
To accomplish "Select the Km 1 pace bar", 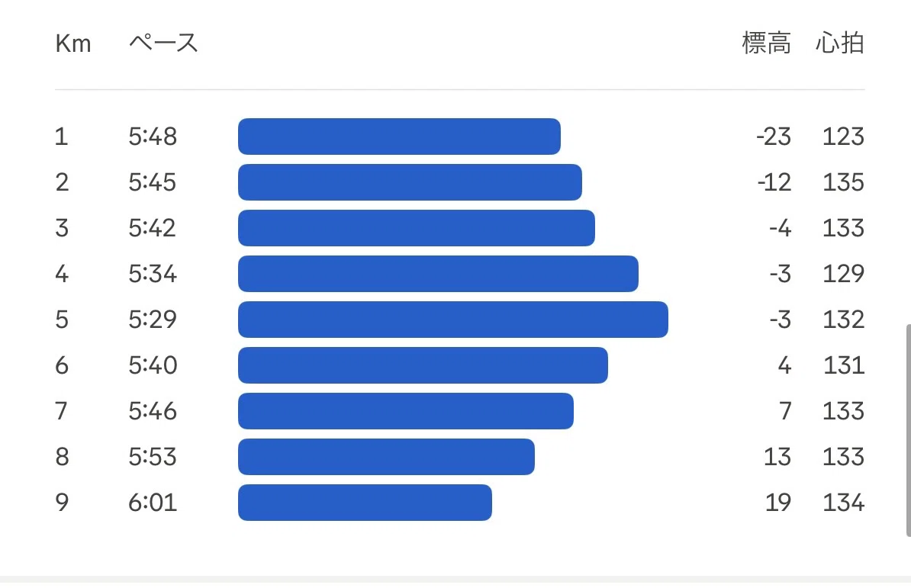I will click(399, 137).
